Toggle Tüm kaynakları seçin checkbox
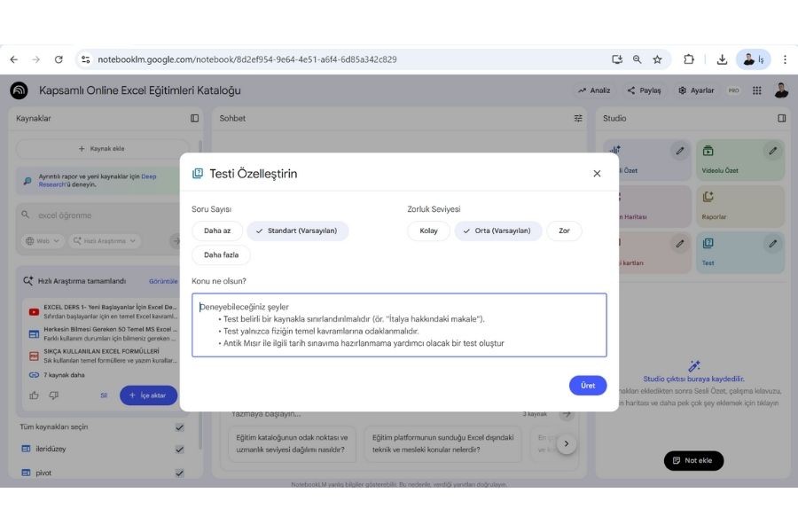 pyautogui.click(x=180, y=426)
